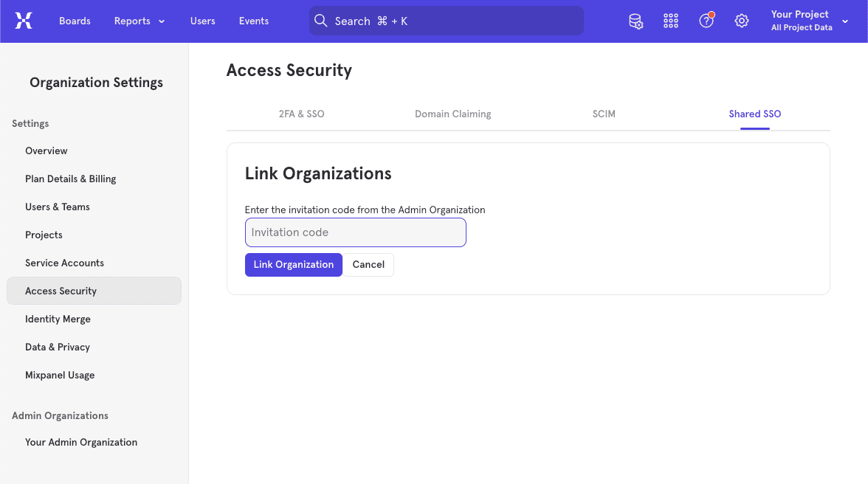Viewport: 868px width, 484px height.
Task: Open Data Management from the top bar
Action: coord(635,21)
